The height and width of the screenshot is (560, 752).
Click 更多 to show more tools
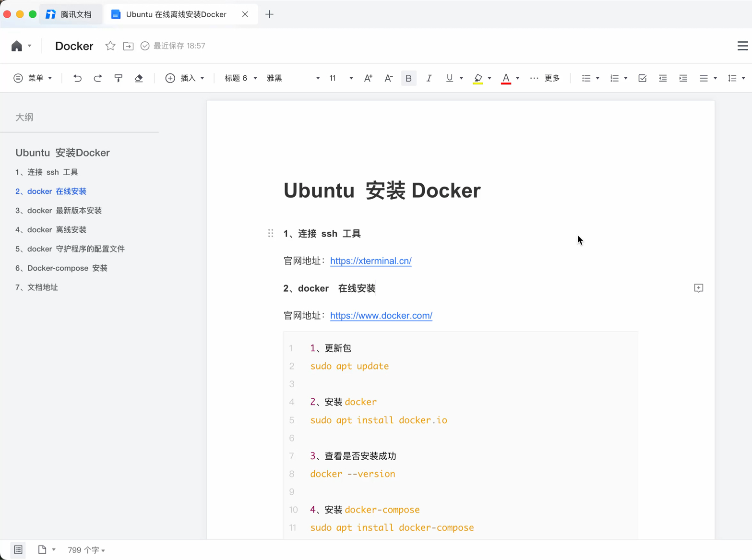click(545, 78)
